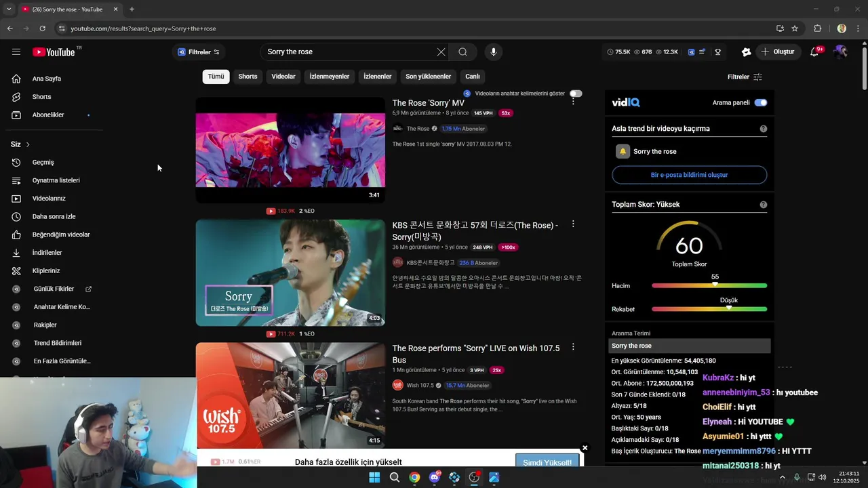Select the Canlı filter chip
The height and width of the screenshot is (488, 868).
point(473,77)
